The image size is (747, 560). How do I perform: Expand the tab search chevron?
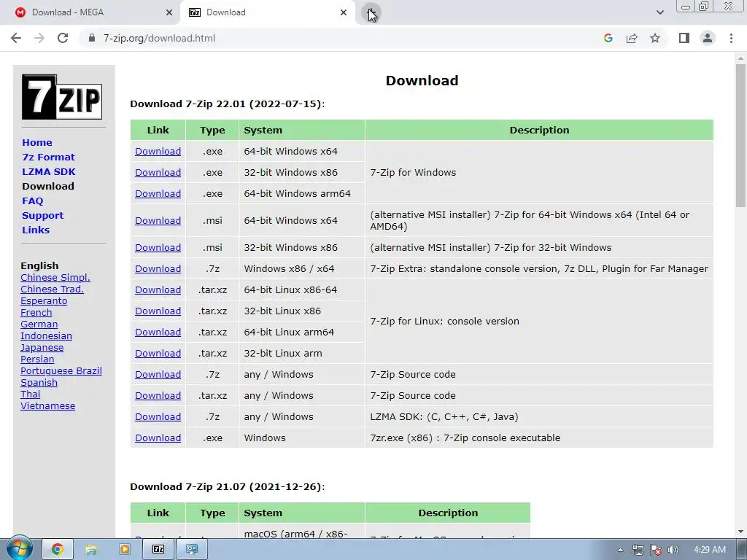(659, 12)
